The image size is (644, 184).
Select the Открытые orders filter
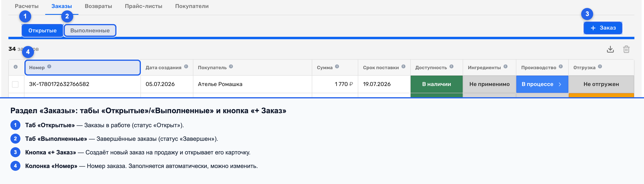point(42,30)
